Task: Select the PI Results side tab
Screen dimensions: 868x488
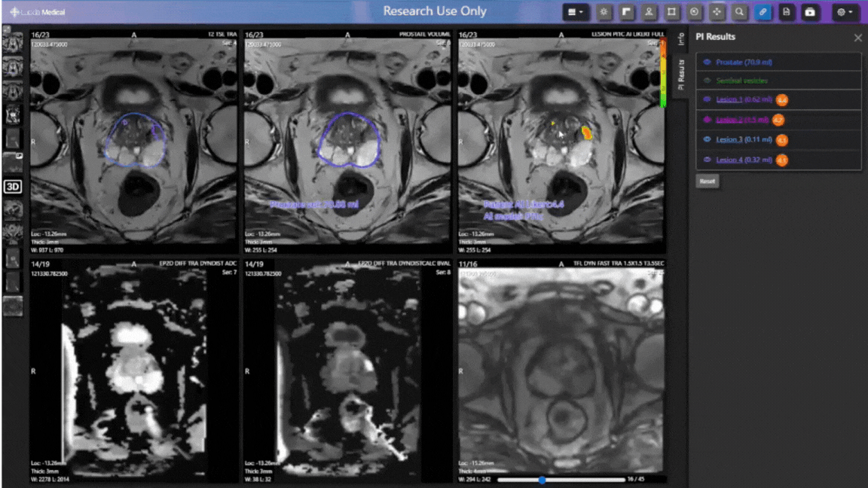Action: (x=679, y=75)
